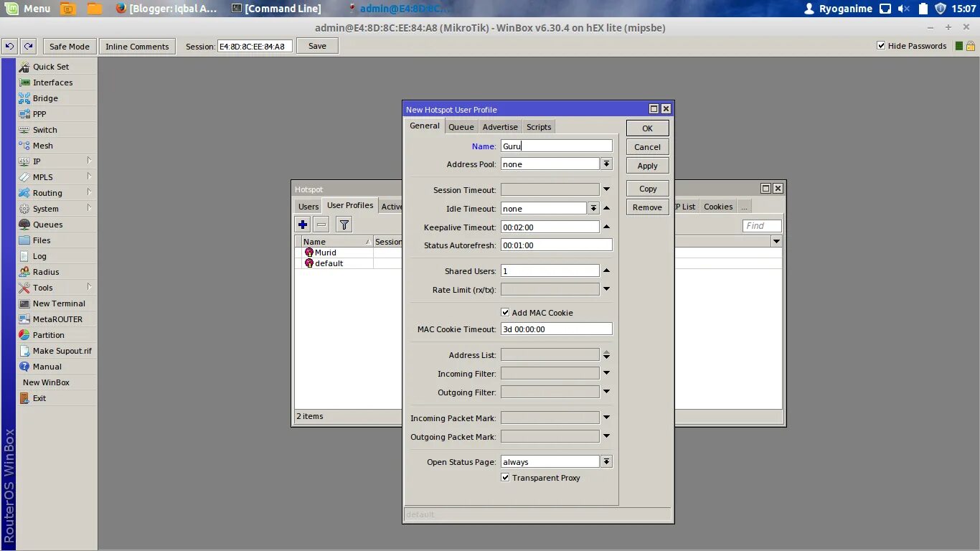This screenshot has width=980, height=551.
Task: Confirm with OK button
Action: [647, 128]
